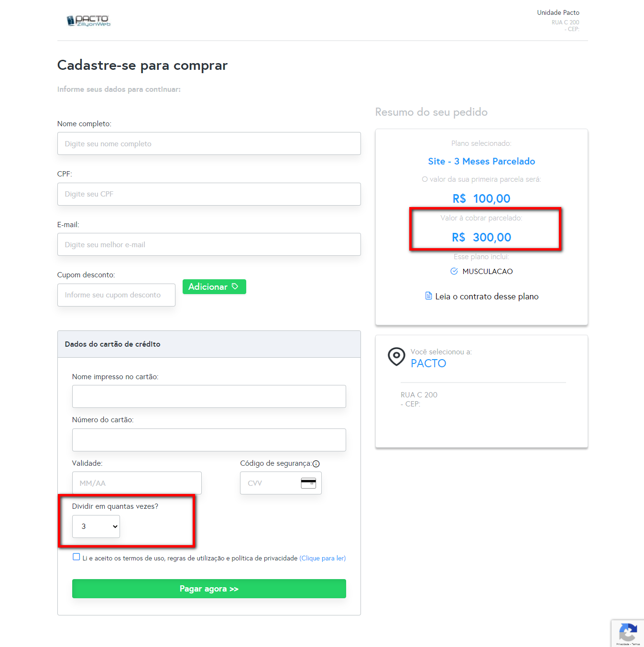Click the tag icon on Adicionar button
644x647 pixels.
(x=235, y=286)
